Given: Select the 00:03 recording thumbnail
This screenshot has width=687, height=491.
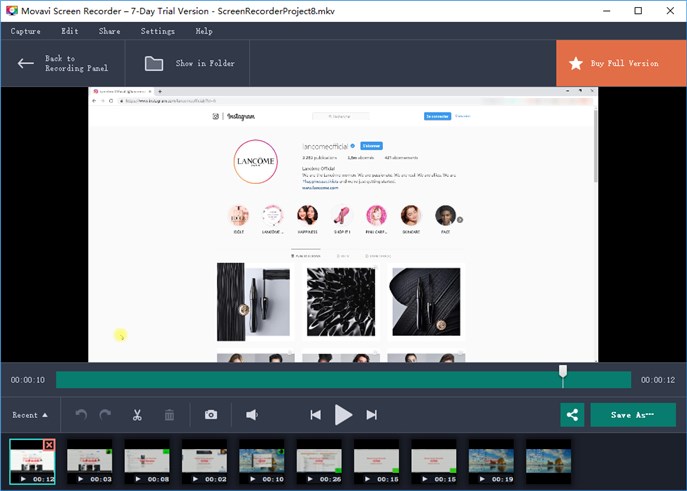Looking at the screenshot, I should coord(89,462).
